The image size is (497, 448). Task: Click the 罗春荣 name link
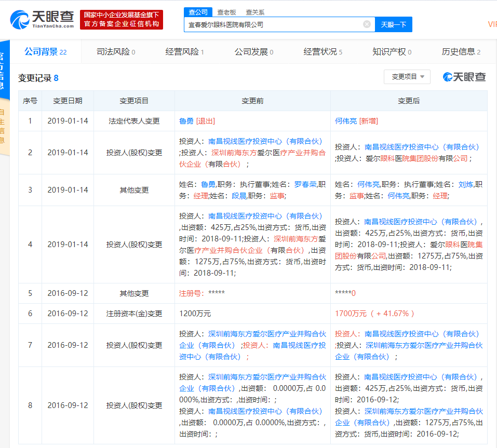305,184
